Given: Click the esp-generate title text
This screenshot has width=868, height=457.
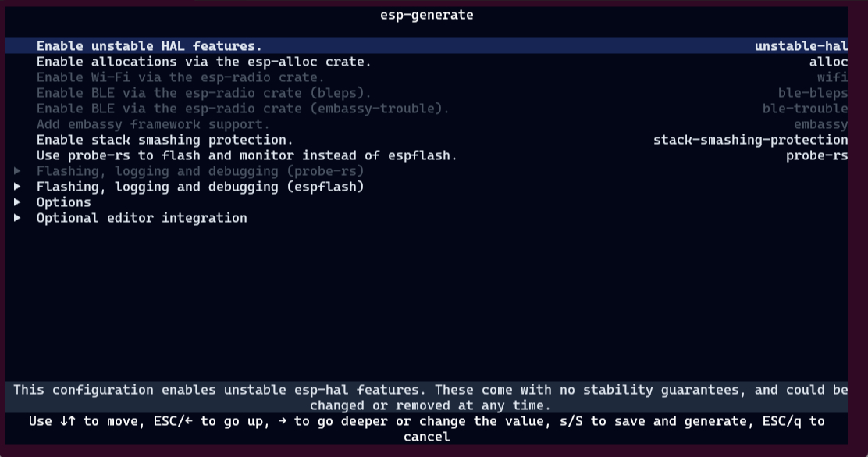Looking at the screenshot, I should pyautogui.click(x=426, y=15).
